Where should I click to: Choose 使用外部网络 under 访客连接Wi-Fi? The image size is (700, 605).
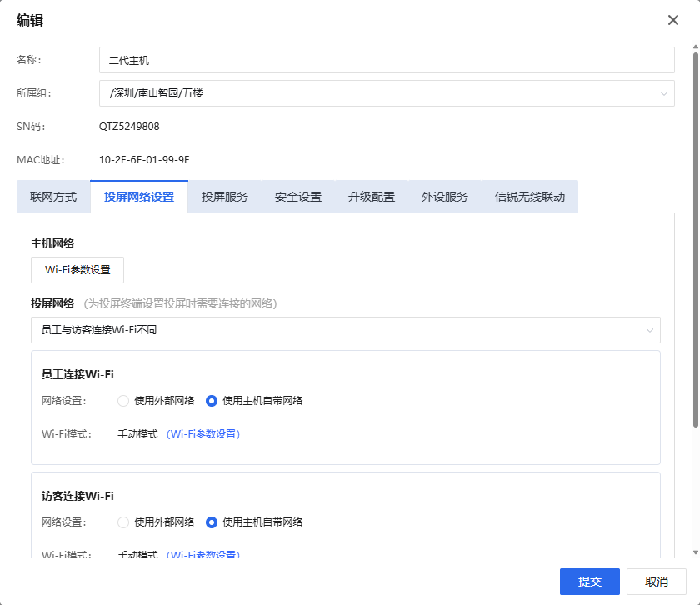[x=124, y=522]
